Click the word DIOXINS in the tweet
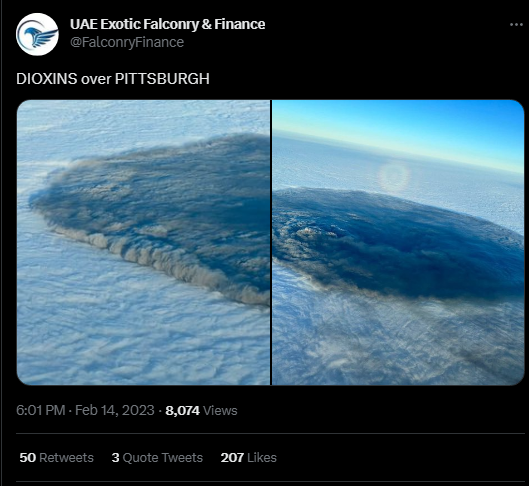 coord(47,79)
